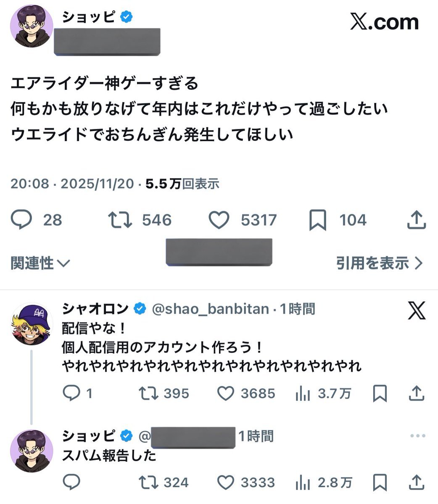Open the 関連性 sort dropdown
The height and width of the screenshot is (504, 438).
(40, 263)
